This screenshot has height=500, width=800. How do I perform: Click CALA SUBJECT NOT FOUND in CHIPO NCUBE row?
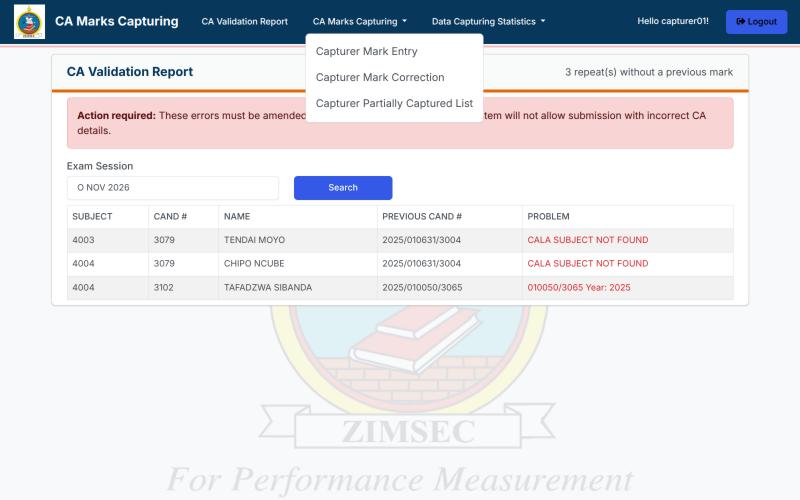pyautogui.click(x=587, y=263)
